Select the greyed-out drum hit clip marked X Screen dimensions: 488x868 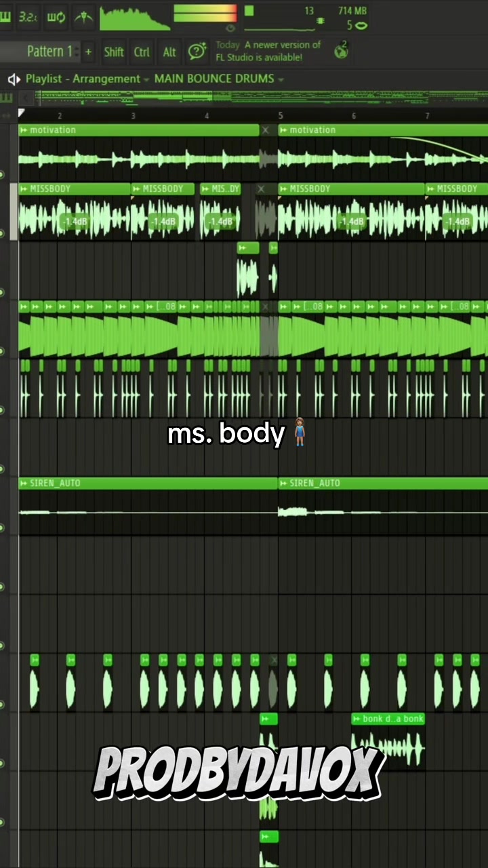point(273,684)
